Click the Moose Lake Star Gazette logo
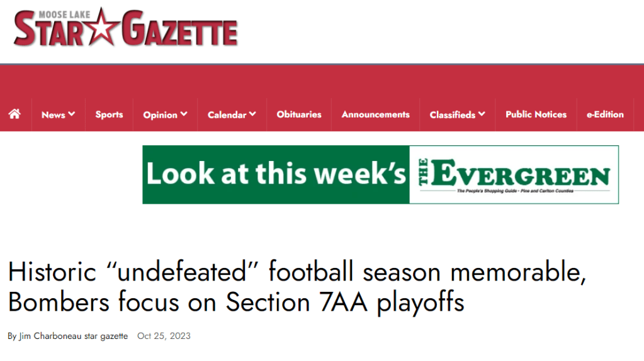 (x=125, y=28)
